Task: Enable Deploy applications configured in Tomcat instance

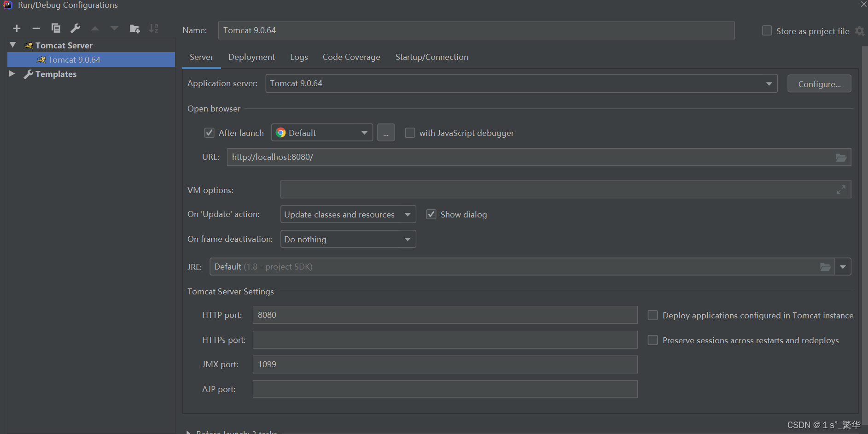Action: (x=652, y=315)
